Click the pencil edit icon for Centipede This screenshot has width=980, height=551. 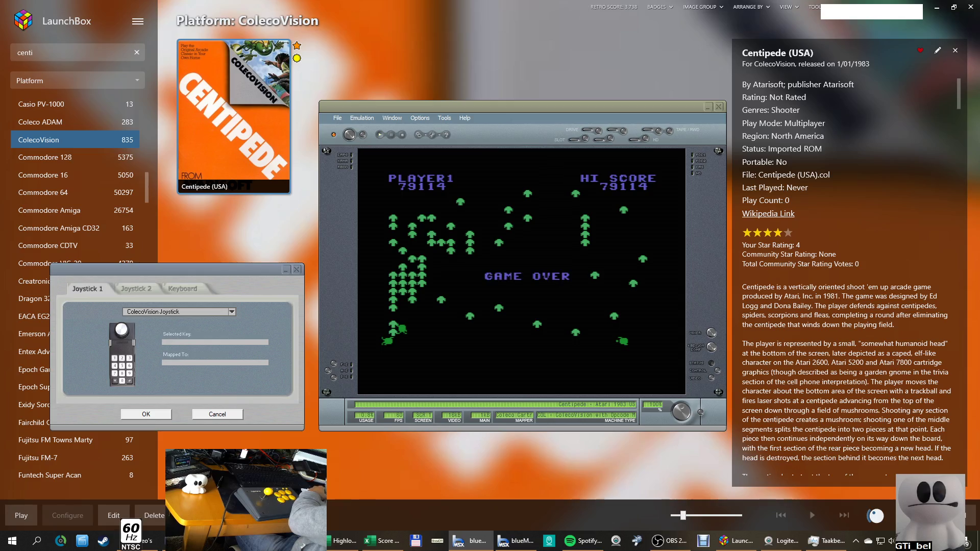(x=938, y=51)
